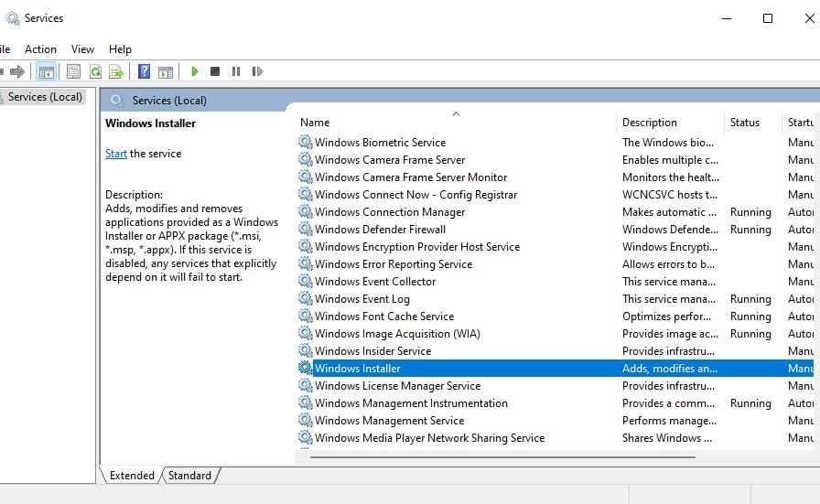Open Properties via toolbar icon
The width and height of the screenshot is (820, 504).
(x=73, y=71)
